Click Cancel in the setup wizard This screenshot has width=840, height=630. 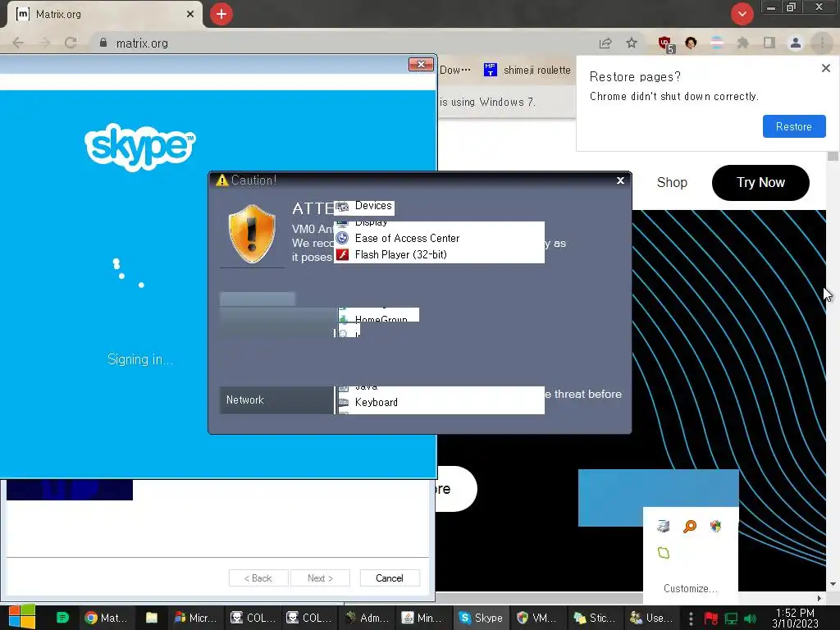click(390, 578)
